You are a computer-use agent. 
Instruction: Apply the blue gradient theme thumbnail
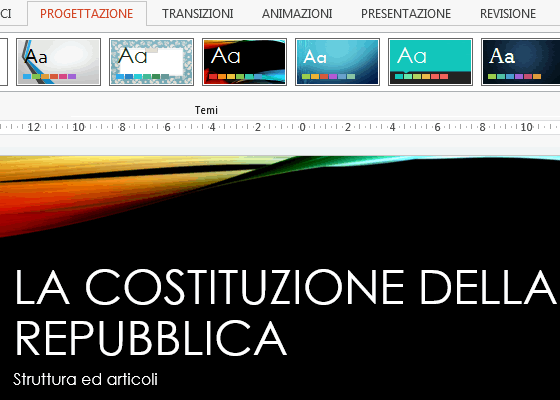point(338,62)
